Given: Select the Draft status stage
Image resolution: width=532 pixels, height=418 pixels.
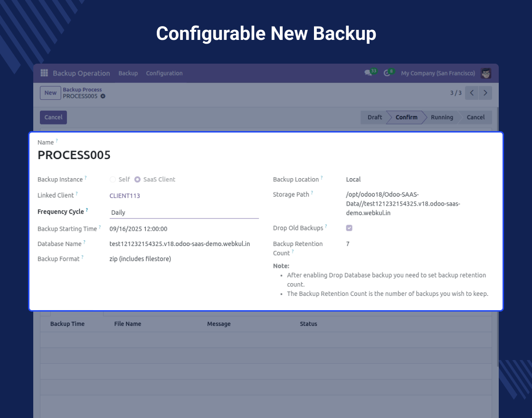Looking at the screenshot, I should (375, 117).
